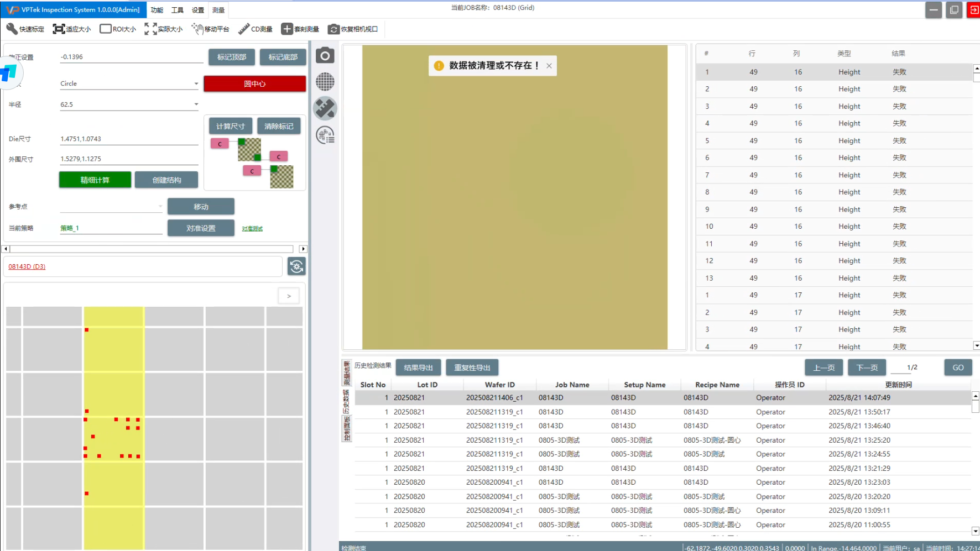
Task: Click the 结果导出 export button
Action: coord(418,368)
